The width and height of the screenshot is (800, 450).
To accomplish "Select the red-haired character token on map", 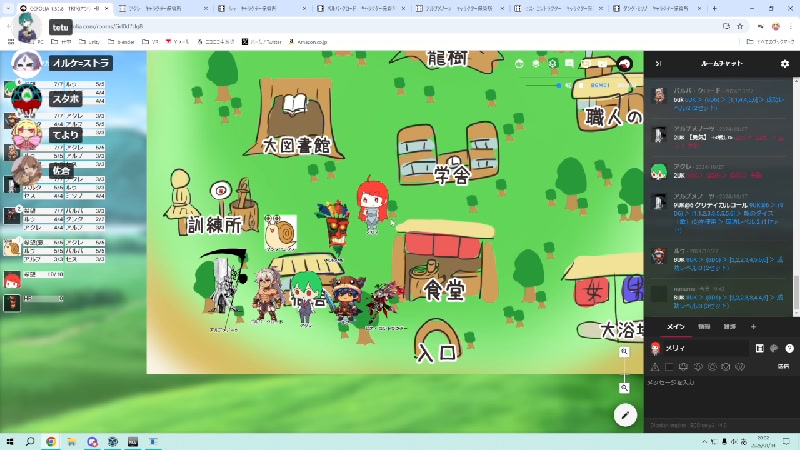I will tap(370, 205).
